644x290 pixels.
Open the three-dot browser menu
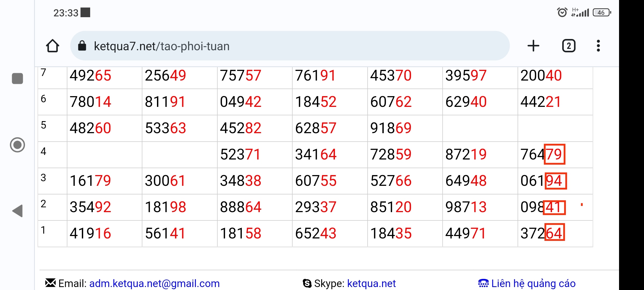(598, 46)
